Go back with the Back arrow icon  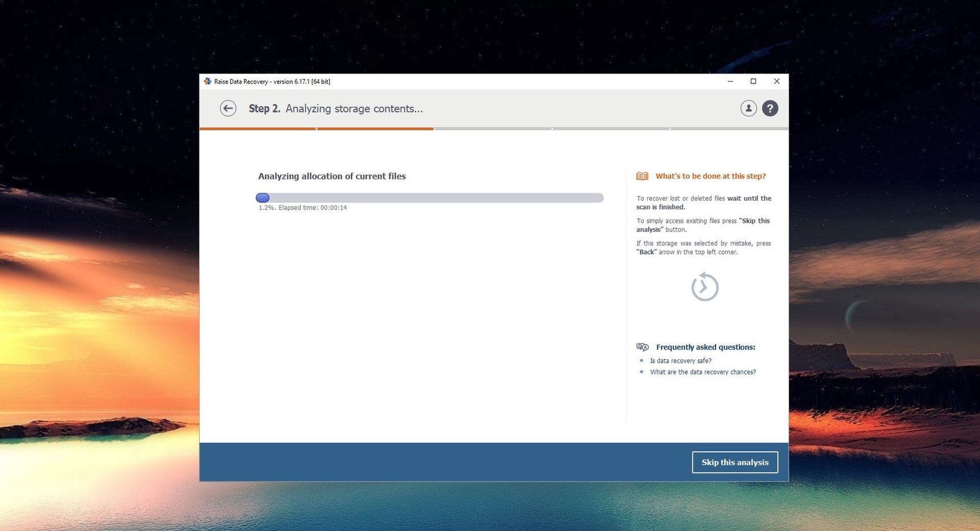point(228,108)
